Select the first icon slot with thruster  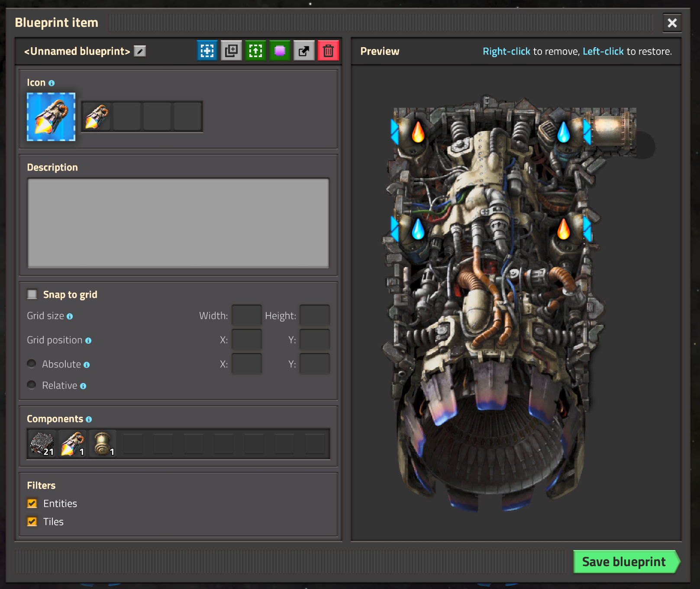point(97,116)
